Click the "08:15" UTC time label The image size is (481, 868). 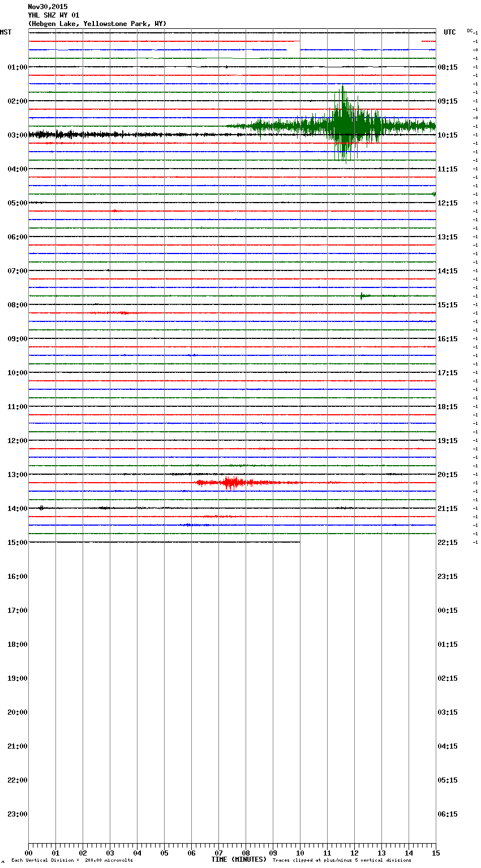click(x=448, y=67)
